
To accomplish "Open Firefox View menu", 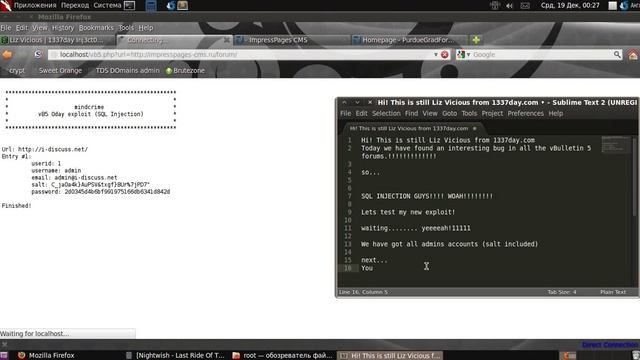I will click(40, 28).
